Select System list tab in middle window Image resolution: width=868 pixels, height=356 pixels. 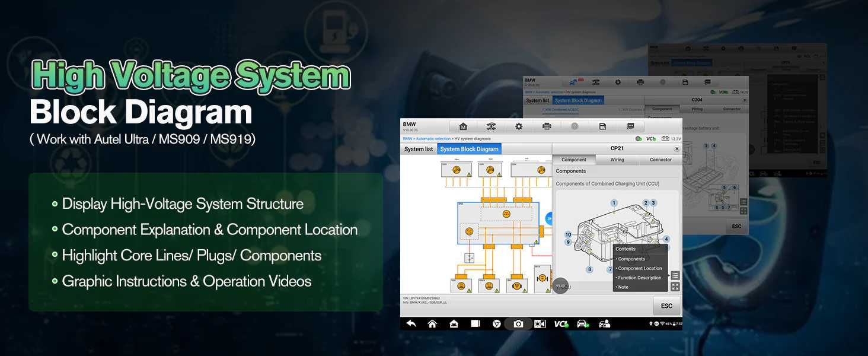tap(538, 100)
